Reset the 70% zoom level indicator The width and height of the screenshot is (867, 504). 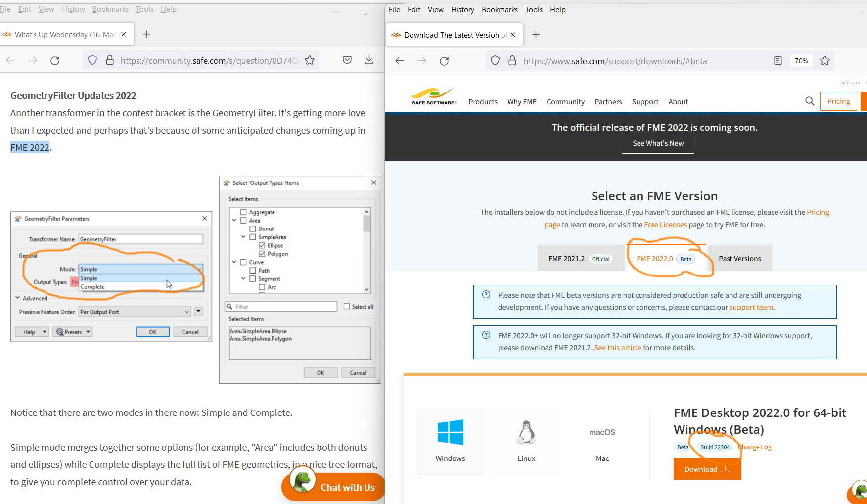tap(801, 61)
